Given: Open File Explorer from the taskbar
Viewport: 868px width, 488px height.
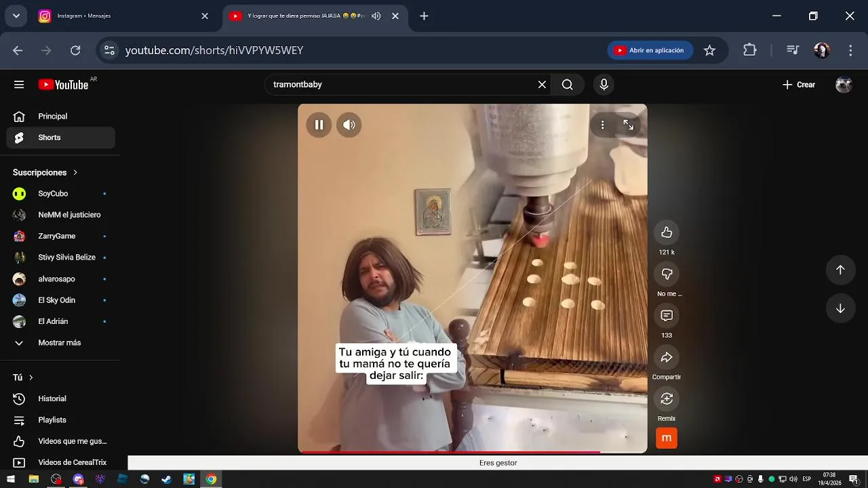Looking at the screenshot, I should [x=33, y=479].
